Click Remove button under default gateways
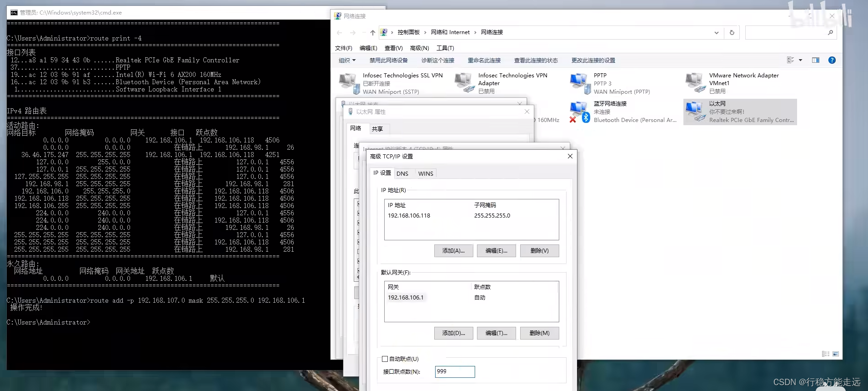 tap(539, 333)
